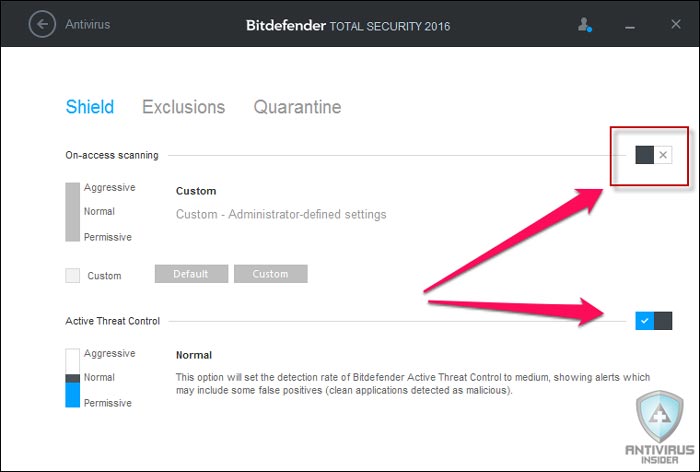Minimize the Bitdefender window
700x472 pixels.
(630, 28)
